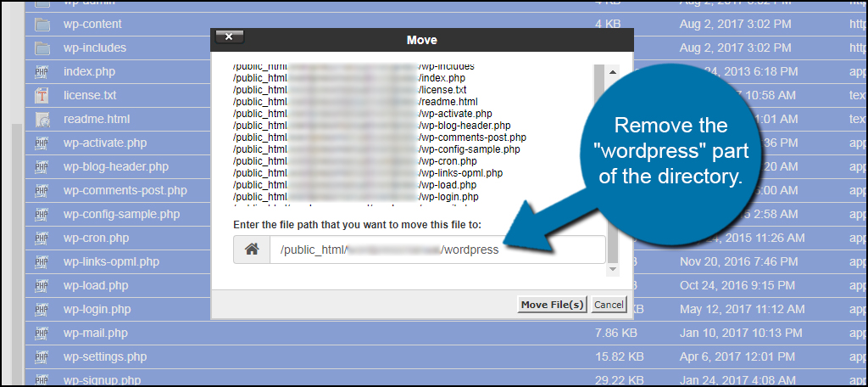Click the wp-cron.php file icon

42,238
